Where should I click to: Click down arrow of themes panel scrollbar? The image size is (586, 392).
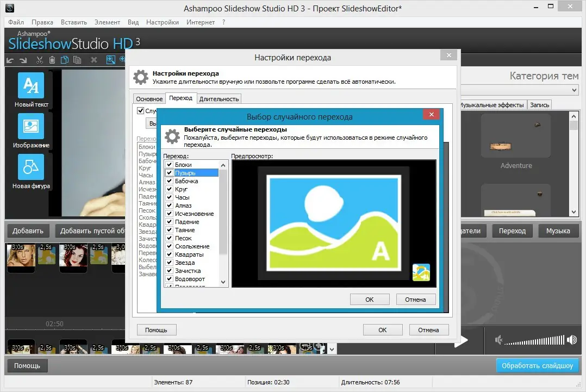(574, 212)
